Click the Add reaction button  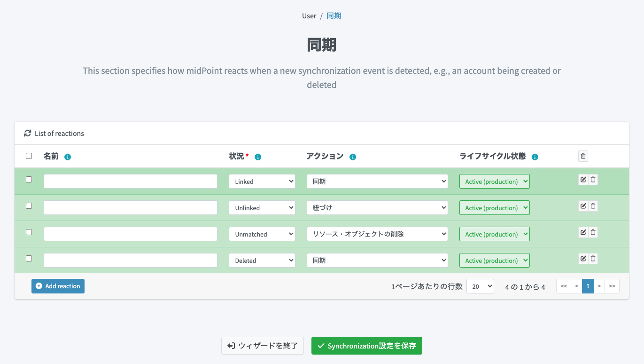pyautogui.click(x=58, y=286)
